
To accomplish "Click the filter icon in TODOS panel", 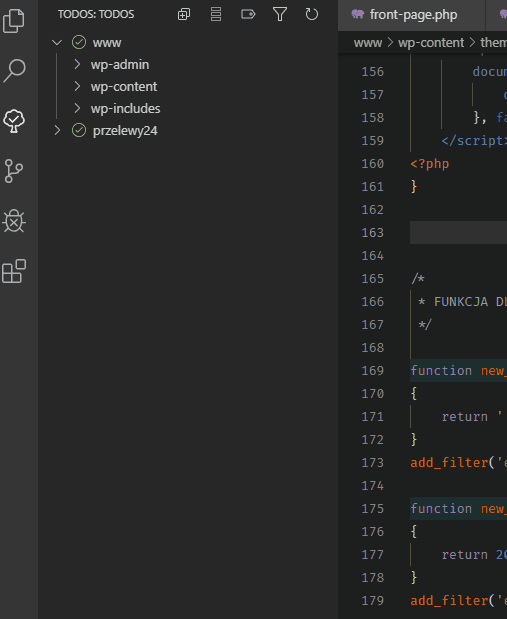I will point(280,15).
